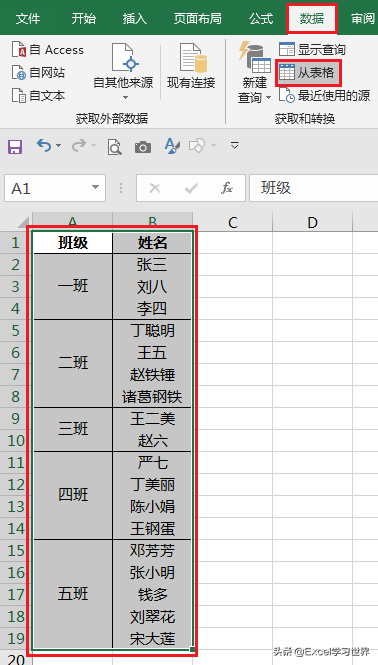Click cell with name 王二美
This screenshot has height=665, width=378.
pyautogui.click(x=152, y=419)
